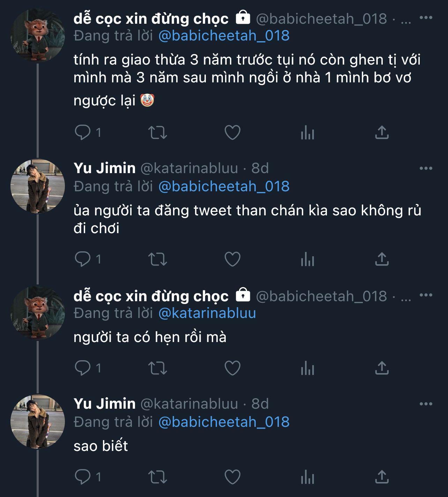View analytics of 'sao biết' tweet
The image size is (448, 497).
307,477
